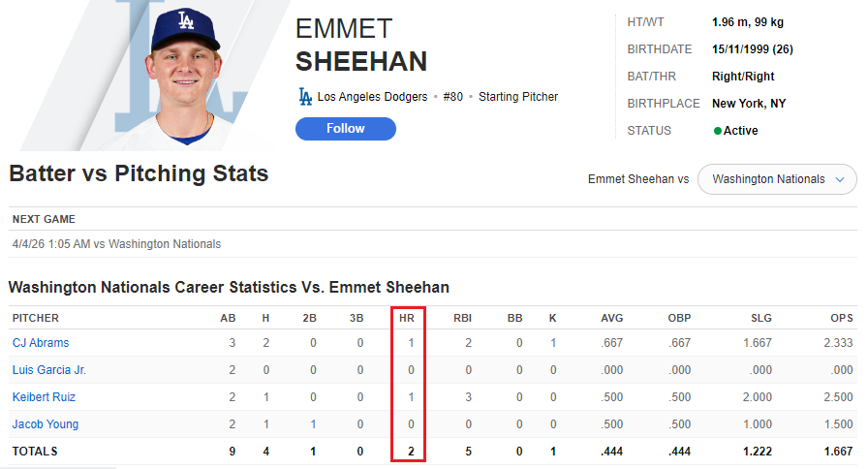This screenshot has height=469, width=868.
Task: Go to Keibert Ruiz's profile
Action: (x=44, y=397)
